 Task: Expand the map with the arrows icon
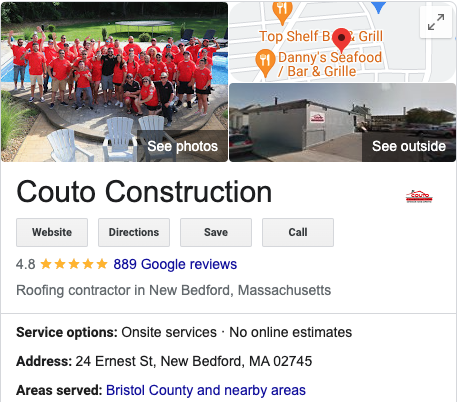coord(436,22)
